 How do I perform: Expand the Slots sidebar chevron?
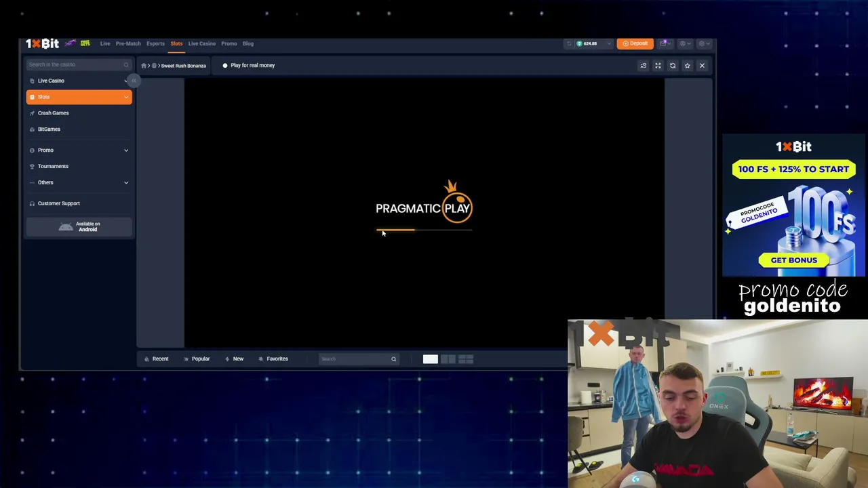click(x=126, y=97)
